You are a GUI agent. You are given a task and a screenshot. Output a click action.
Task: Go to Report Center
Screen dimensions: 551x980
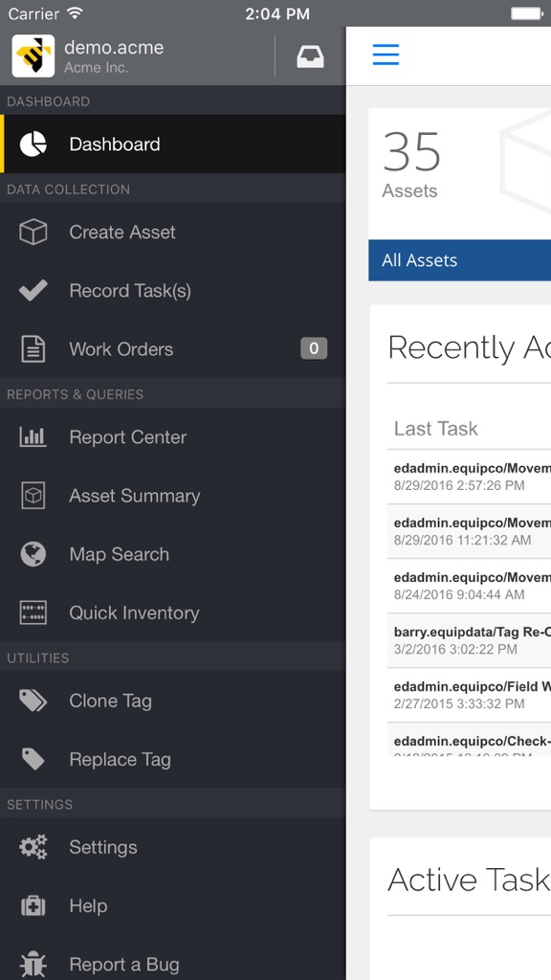[172, 436]
